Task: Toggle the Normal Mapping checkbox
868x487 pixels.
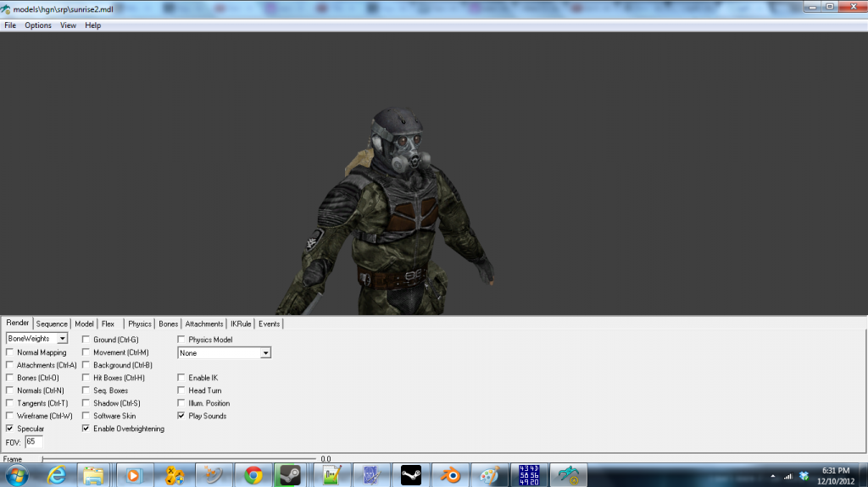Action: point(10,352)
